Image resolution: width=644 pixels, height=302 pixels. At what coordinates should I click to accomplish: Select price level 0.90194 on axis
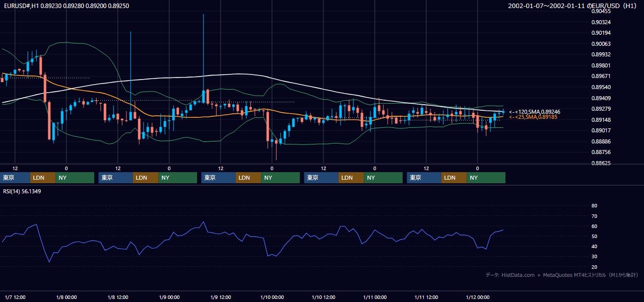[602, 33]
